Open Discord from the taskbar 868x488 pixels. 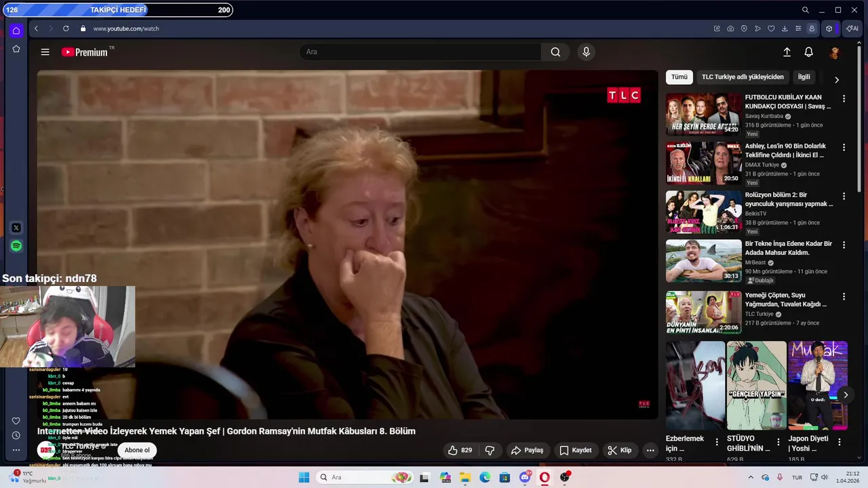point(525,477)
